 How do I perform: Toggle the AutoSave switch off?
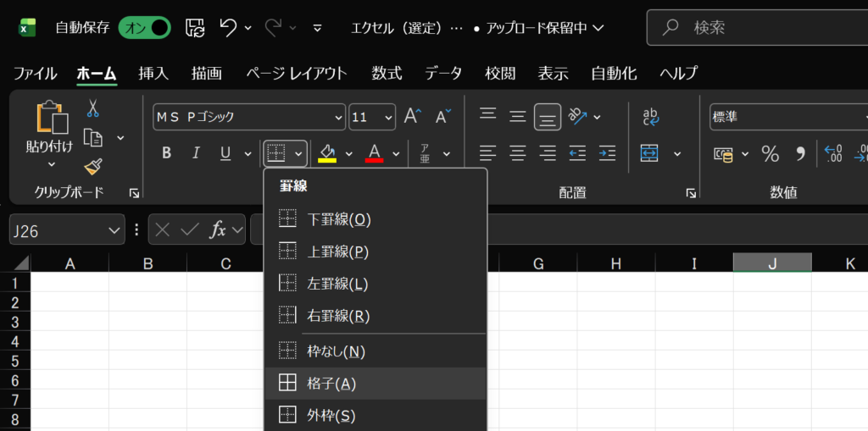click(144, 27)
